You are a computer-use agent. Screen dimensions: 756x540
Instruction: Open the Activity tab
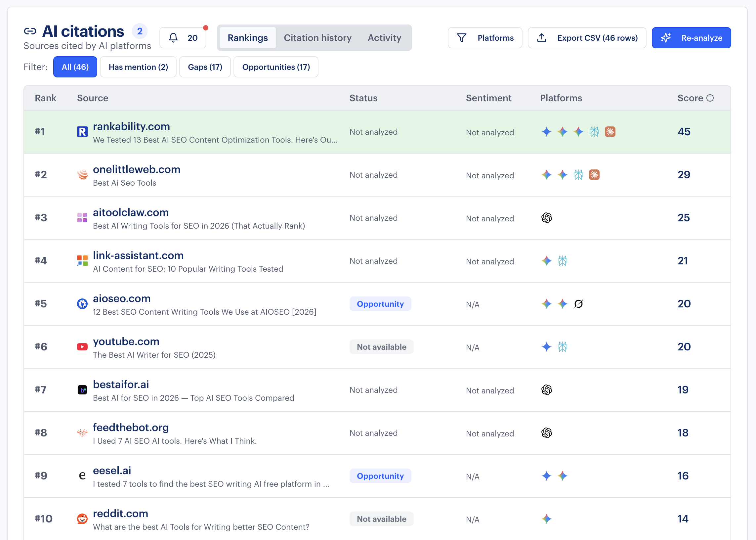(384, 38)
